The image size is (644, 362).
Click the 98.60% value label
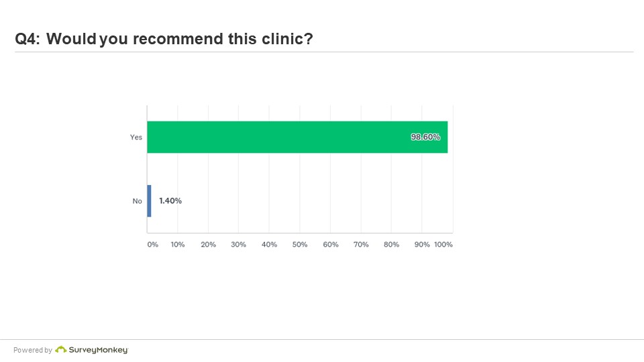[x=425, y=137]
